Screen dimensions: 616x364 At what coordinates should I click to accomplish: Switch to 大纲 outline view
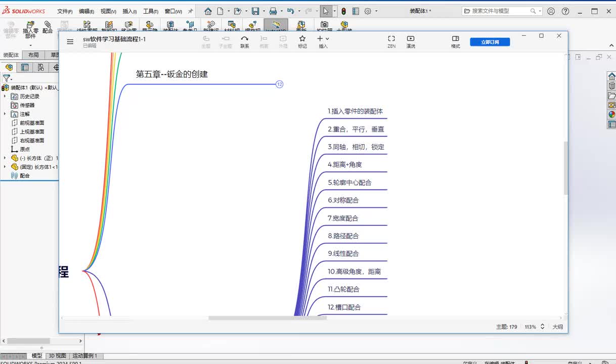557,327
